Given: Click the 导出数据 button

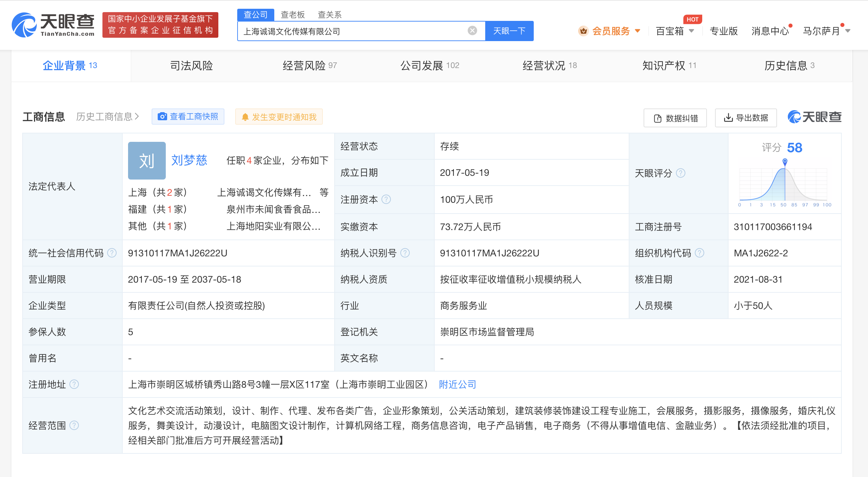Looking at the screenshot, I should [746, 118].
